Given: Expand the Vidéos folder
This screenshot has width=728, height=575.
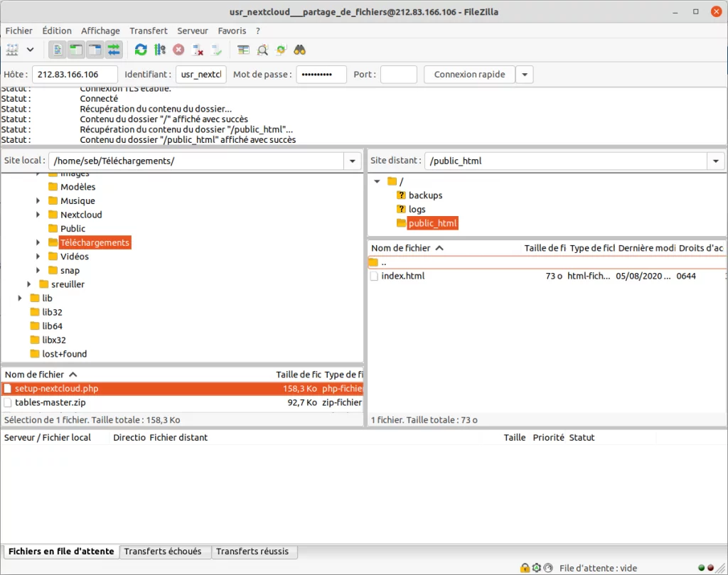Looking at the screenshot, I should [38, 256].
